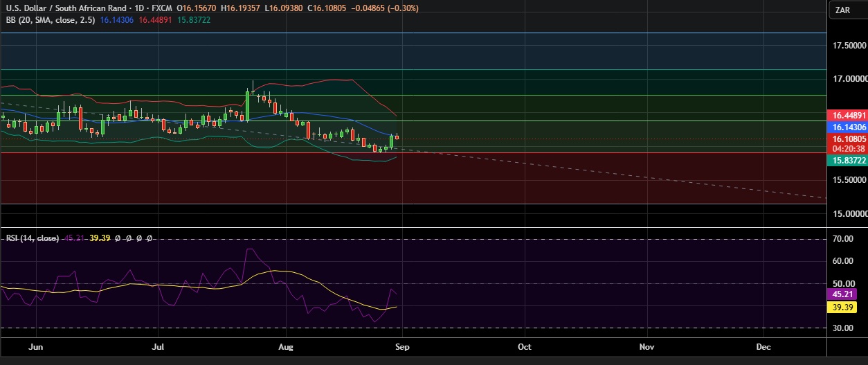Click the RSI 50.00 scale label
Image resolution: width=868 pixels, height=365 pixels.
click(842, 284)
